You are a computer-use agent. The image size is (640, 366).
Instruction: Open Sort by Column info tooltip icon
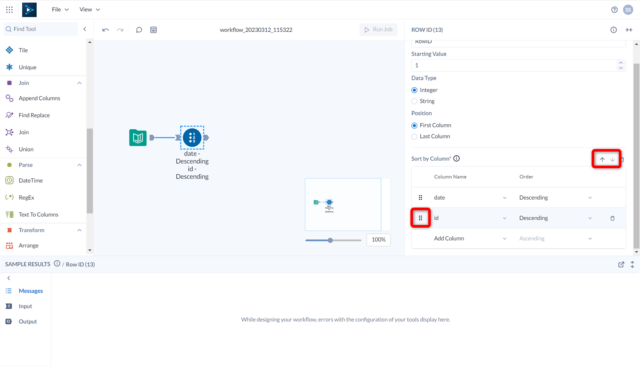[456, 158]
